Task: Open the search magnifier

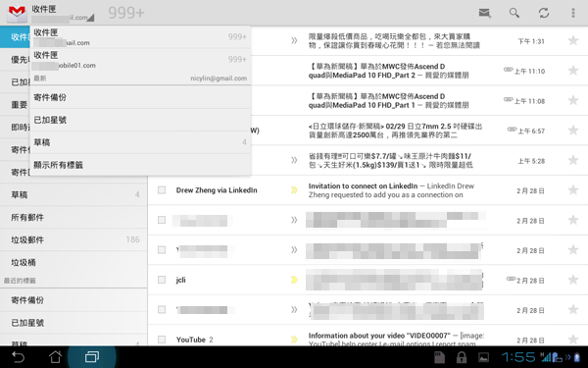Action: [514, 13]
